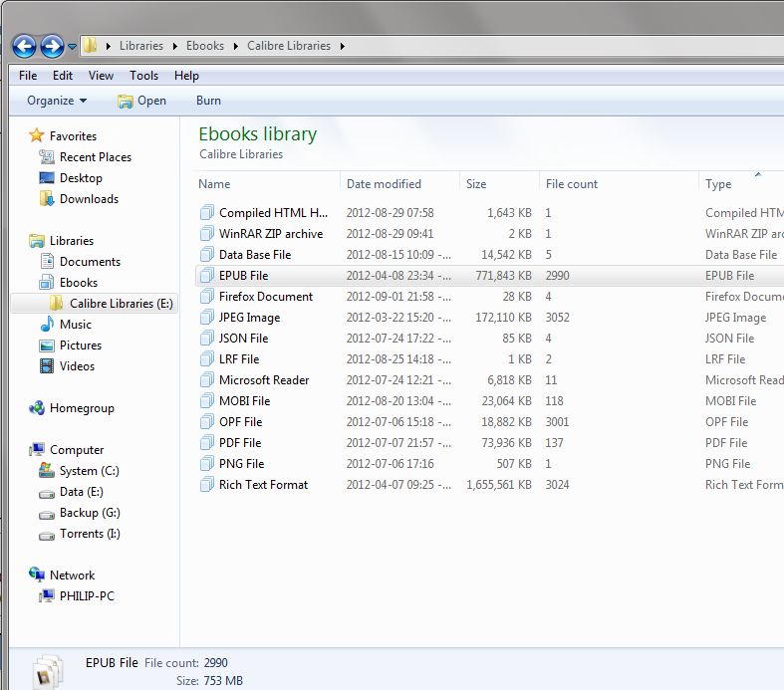Click the Torrents (I:) drive icon

pos(47,536)
